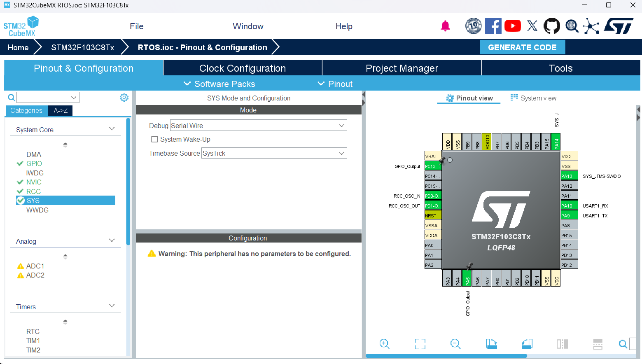Image resolution: width=642 pixels, height=364 pixels.
Task: Open the YouTube icon link
Action: (x=513, y=26)
